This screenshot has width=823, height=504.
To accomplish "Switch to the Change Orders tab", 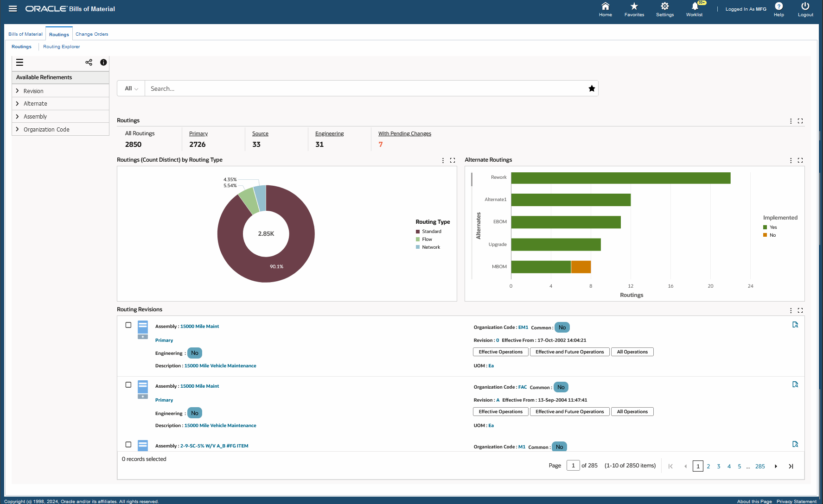I will [x=92, y=34].
